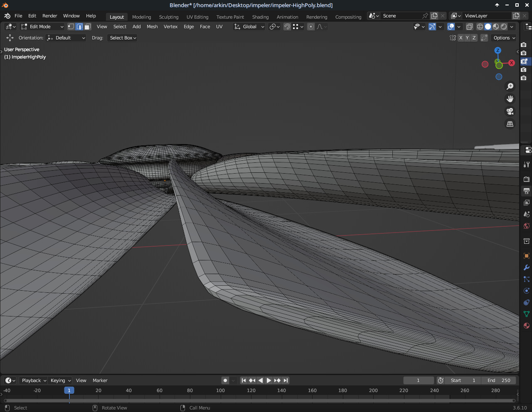Click the pan view hand icon
The width and height of the screenshot is (532, 412).
(x=510, y=99)
